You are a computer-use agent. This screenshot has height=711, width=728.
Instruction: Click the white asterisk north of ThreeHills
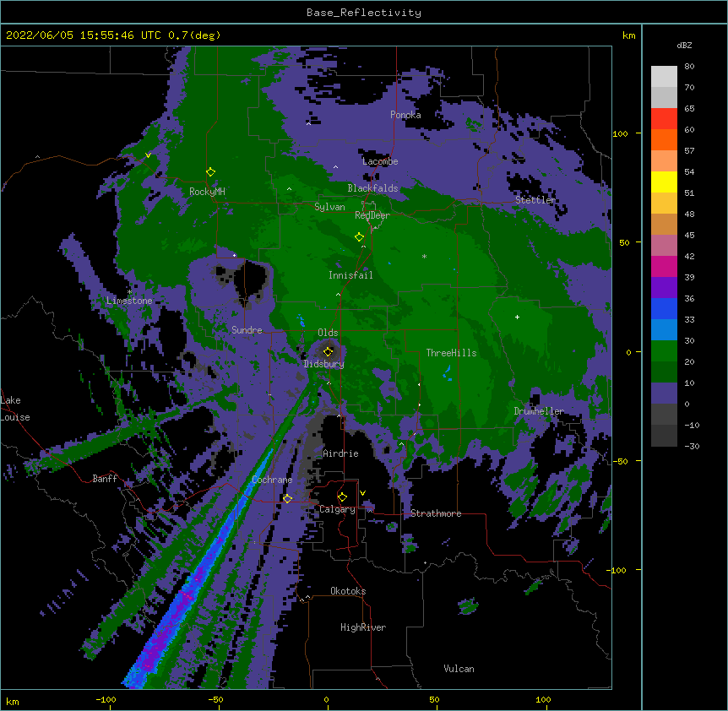pos(424,256)
